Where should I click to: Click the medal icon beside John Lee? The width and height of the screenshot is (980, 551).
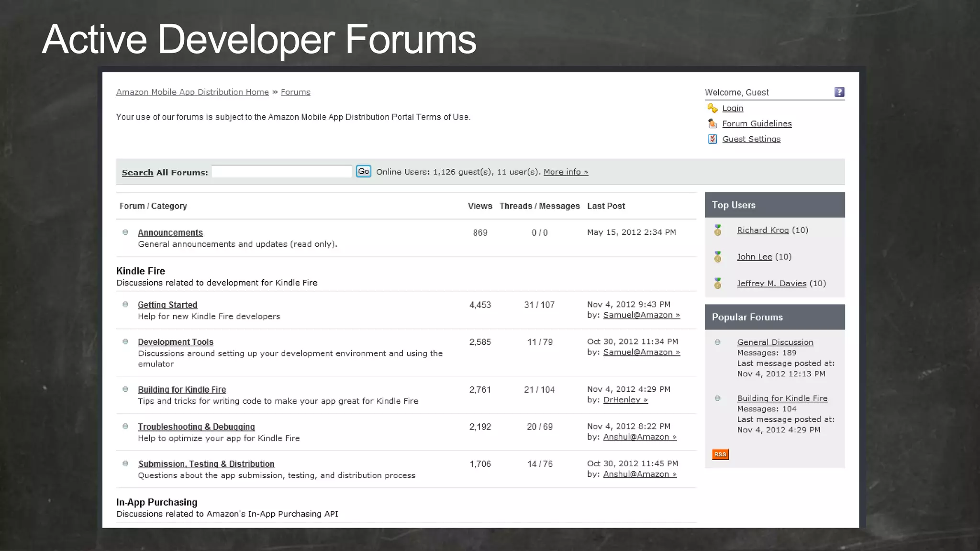point(717,257)
